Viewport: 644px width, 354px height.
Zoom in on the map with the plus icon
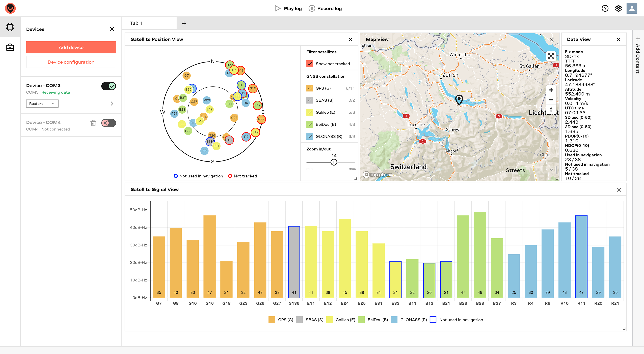click(551, 90)
